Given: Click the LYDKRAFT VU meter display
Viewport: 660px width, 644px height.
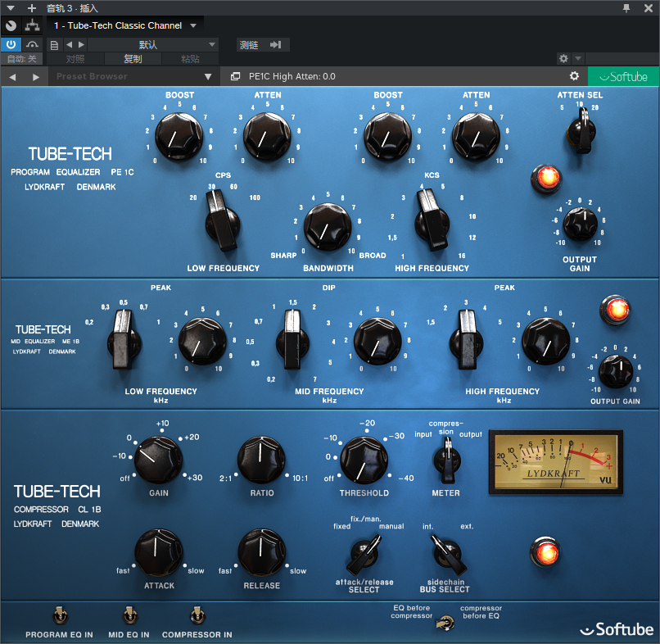Looking at the screenshot, I should click(556, 462).
